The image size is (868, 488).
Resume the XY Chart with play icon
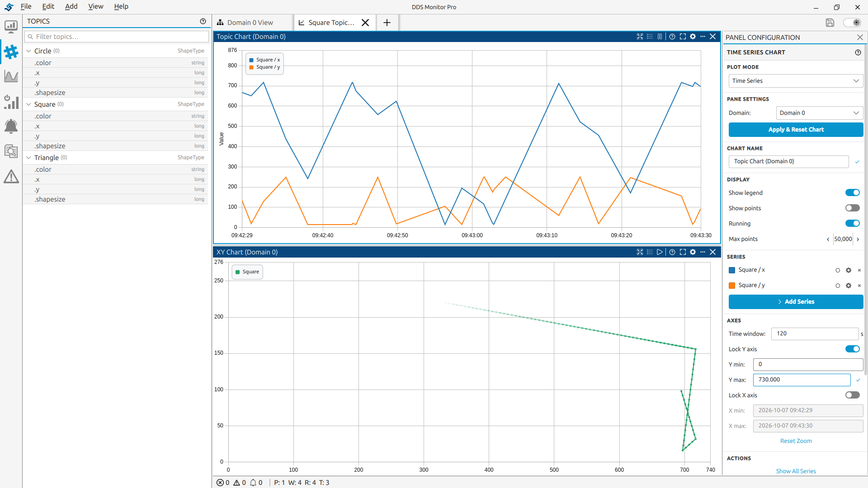660,252
